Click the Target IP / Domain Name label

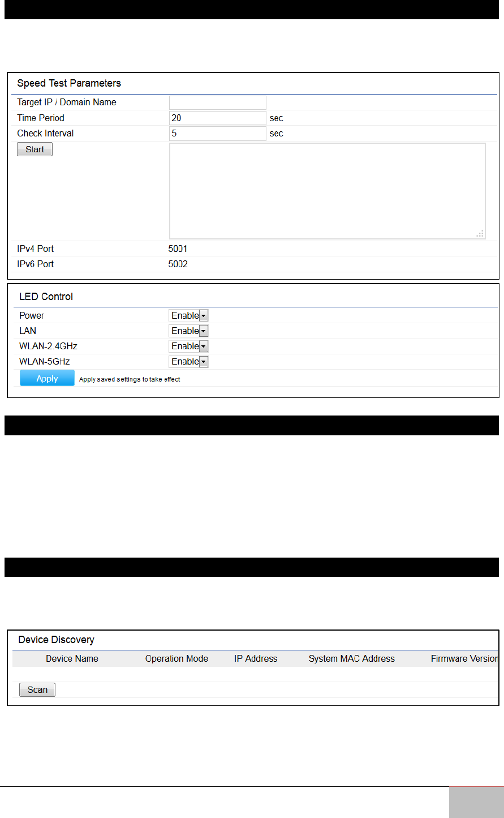tap(67, 102)
